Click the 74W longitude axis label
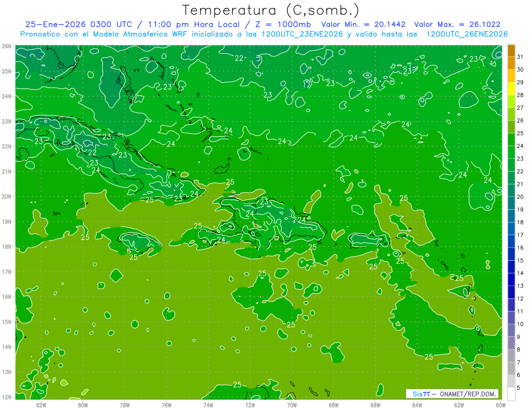 tap(208, 405)
